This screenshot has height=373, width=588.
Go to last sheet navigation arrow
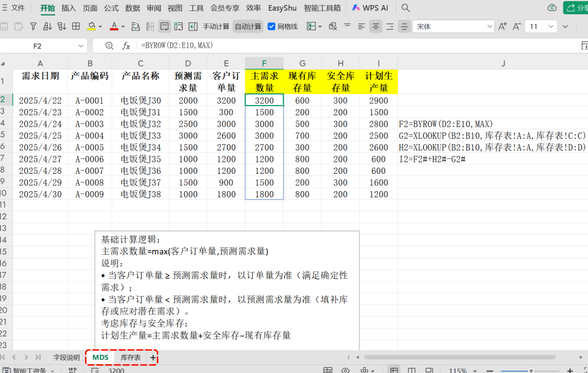pos(38,358)
